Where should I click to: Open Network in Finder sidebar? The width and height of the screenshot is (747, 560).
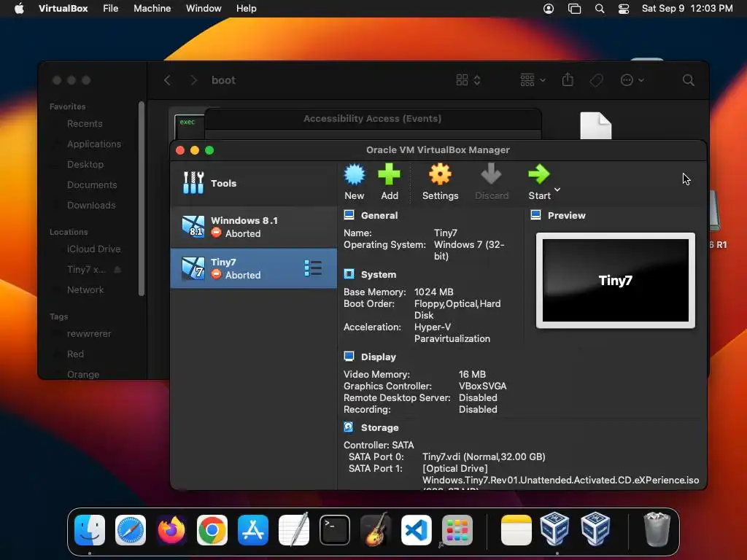[85, 290]
